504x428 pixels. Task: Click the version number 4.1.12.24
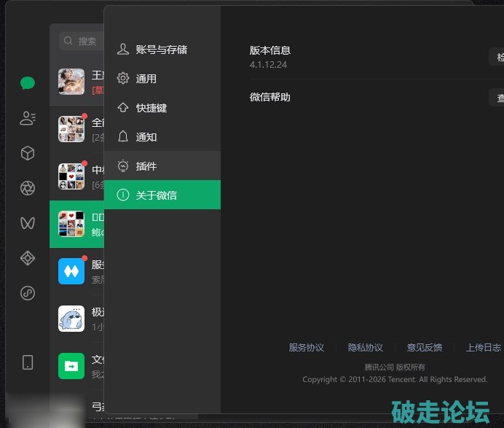click(x=269, y=65)
